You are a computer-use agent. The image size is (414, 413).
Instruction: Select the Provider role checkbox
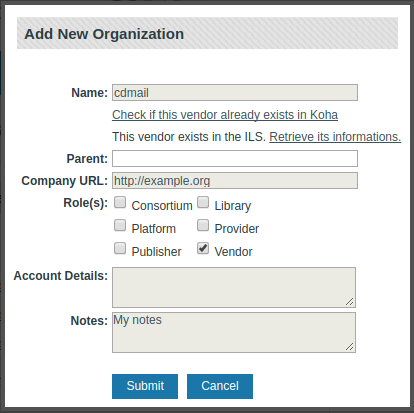coord(203,225)
